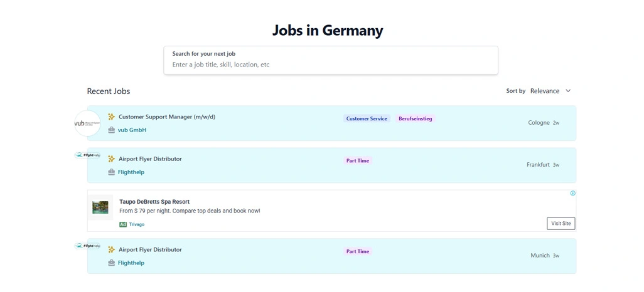Select the Customer Service tag
644x292 pixels.
[367, 118]
